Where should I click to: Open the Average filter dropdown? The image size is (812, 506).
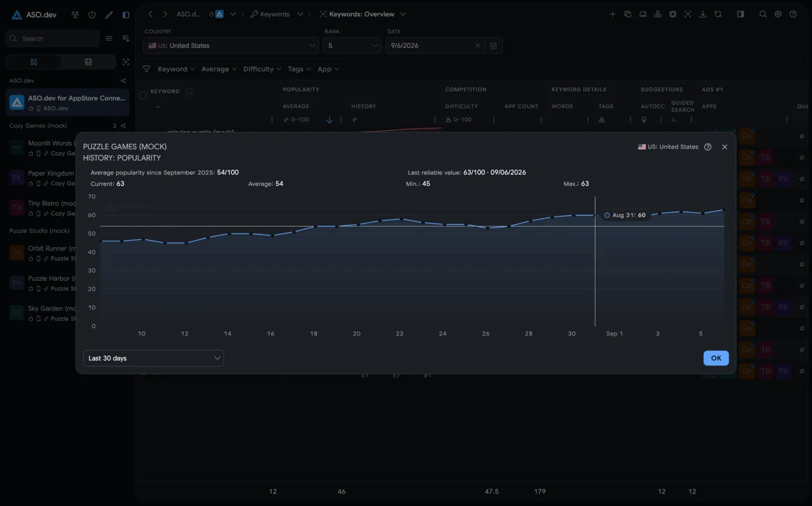point(219,69)
